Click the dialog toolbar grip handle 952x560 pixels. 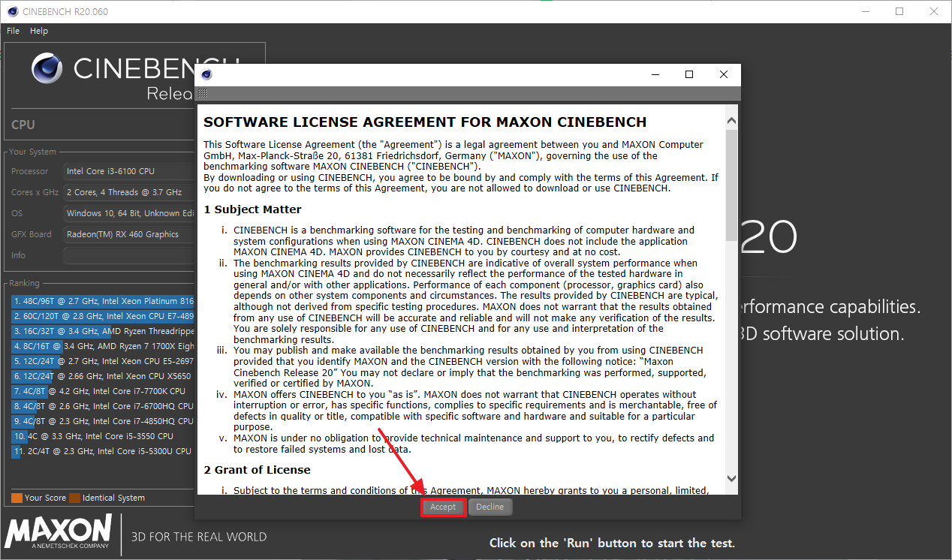(x=203, y=94)
